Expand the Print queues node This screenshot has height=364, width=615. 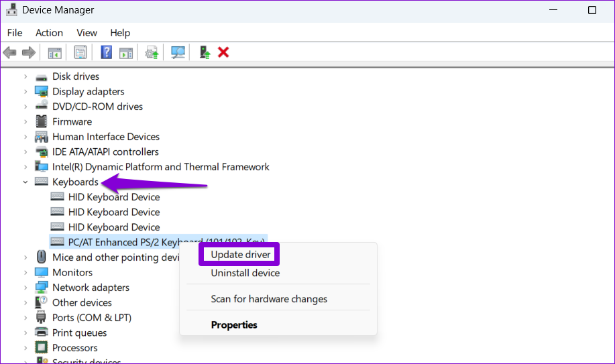25,332
